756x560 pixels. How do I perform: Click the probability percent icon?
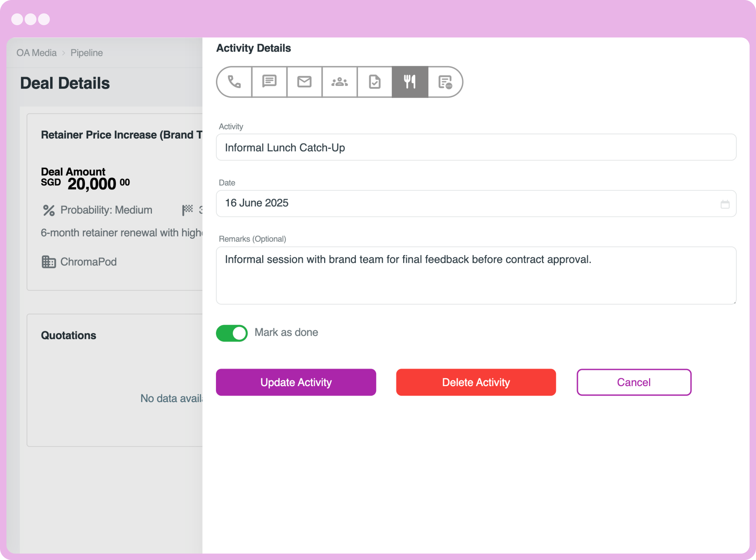[x=49, y=210]
